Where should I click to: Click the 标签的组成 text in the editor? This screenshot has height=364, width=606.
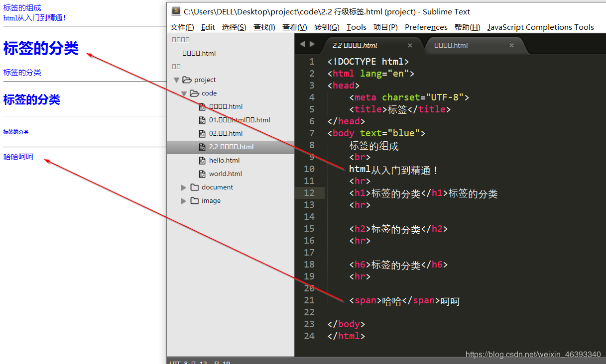(374, 146)
